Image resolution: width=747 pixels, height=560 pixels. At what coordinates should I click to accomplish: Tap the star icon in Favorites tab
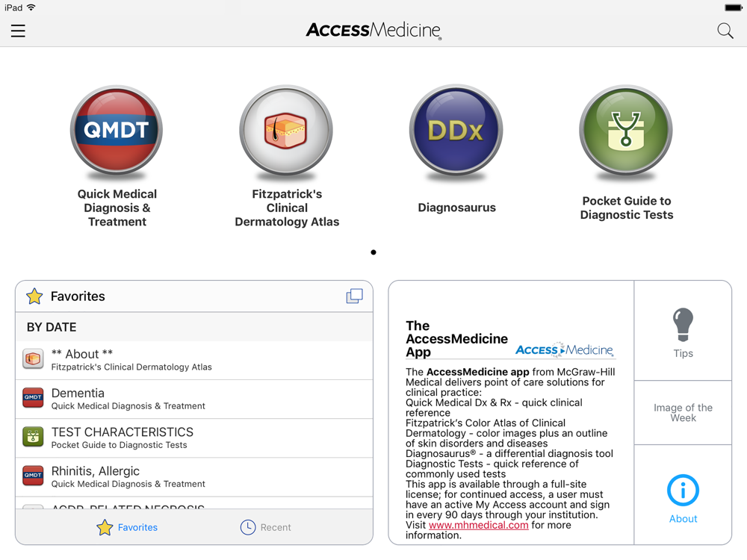point(105,527)
